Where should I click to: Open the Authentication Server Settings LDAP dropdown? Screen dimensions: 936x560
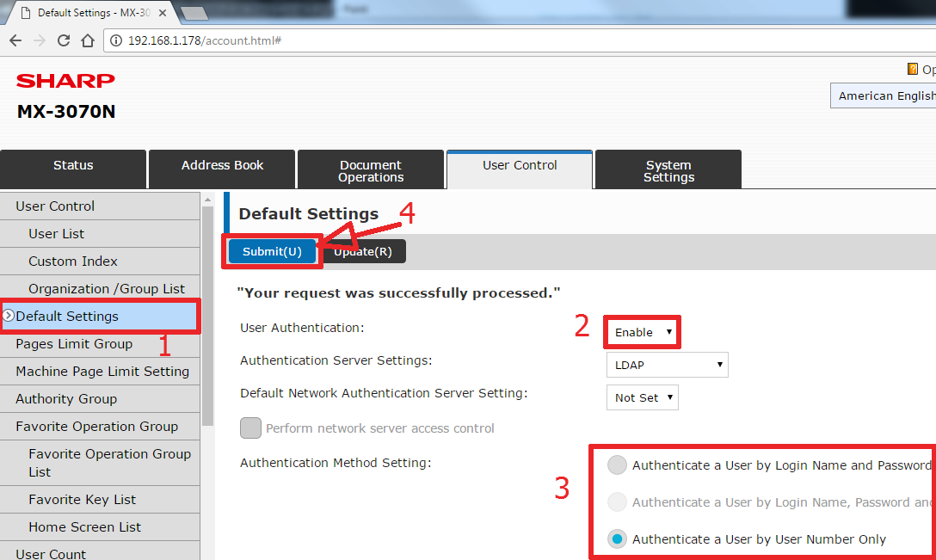point(667,365)
